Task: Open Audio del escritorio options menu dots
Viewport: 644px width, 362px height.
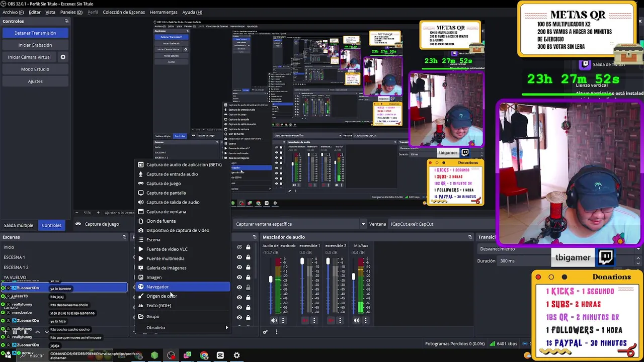Action: (283, 320)
